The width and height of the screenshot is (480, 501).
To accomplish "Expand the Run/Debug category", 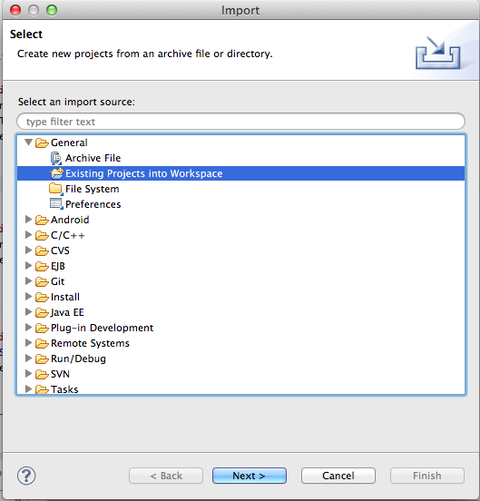I will [28, 358].
